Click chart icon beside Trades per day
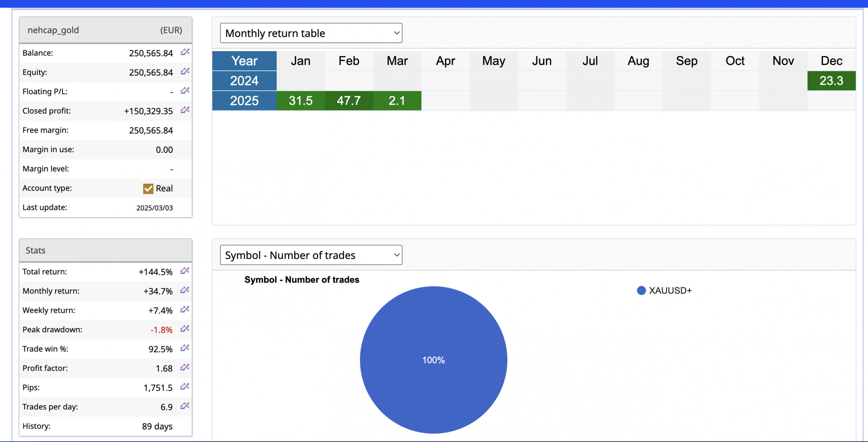Viewport: 868px width, 442px height. [x=184, y=406]
